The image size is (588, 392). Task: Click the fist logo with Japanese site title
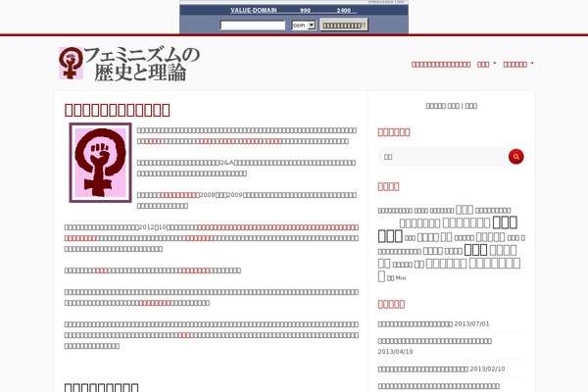point(129,64)
